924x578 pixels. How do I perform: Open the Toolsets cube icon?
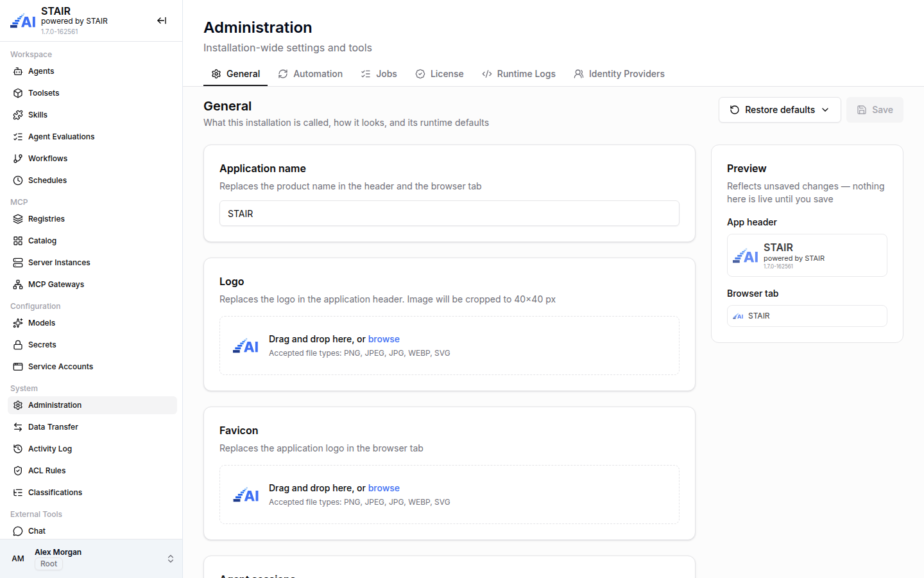point(18,93)
